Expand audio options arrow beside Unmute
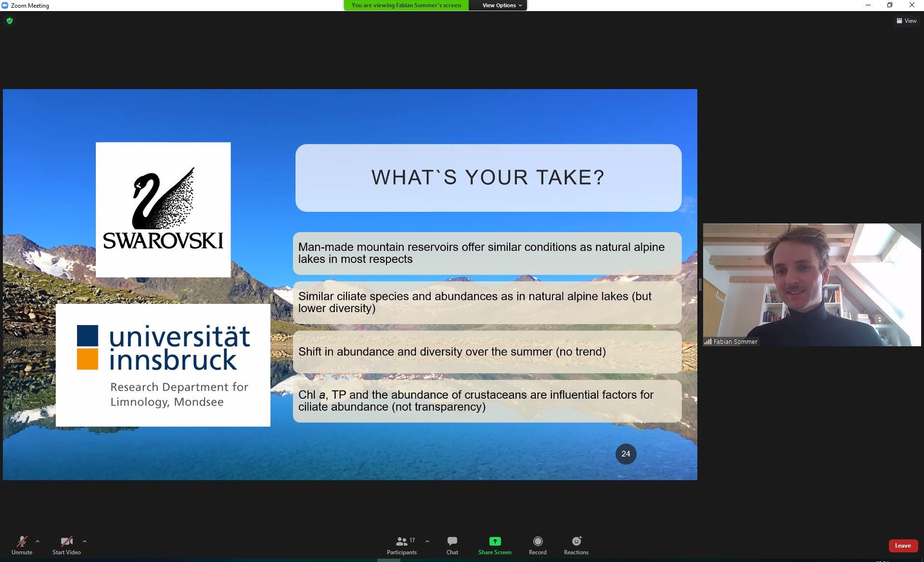This screenshot has height=562, width=924. coord(38,541)
